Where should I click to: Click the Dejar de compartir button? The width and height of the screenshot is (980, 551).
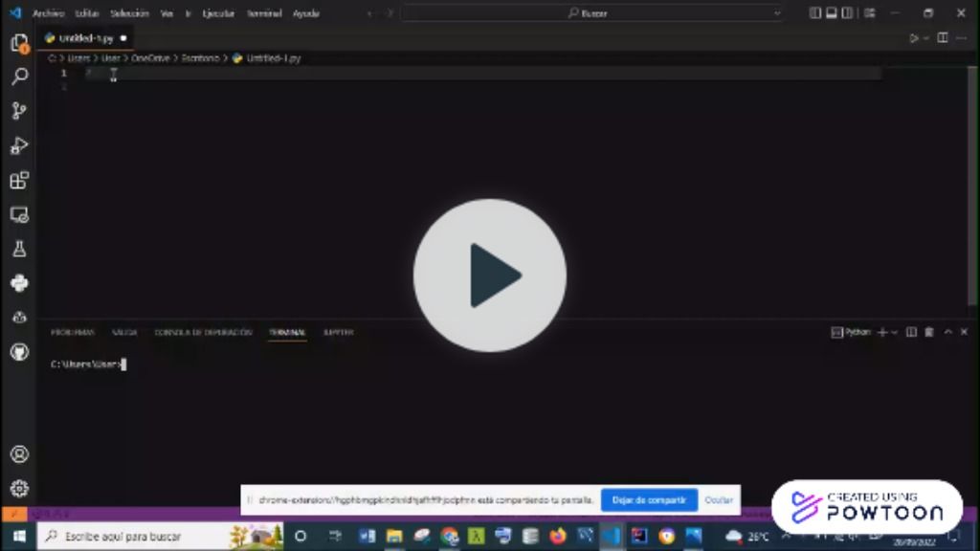[x=650, y=499]
